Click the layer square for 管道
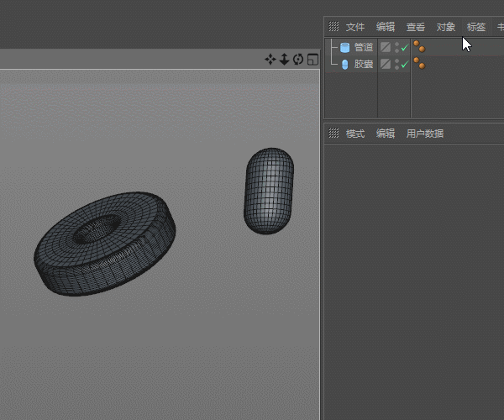This screenshot has width=504, height=420. (386, 48)
